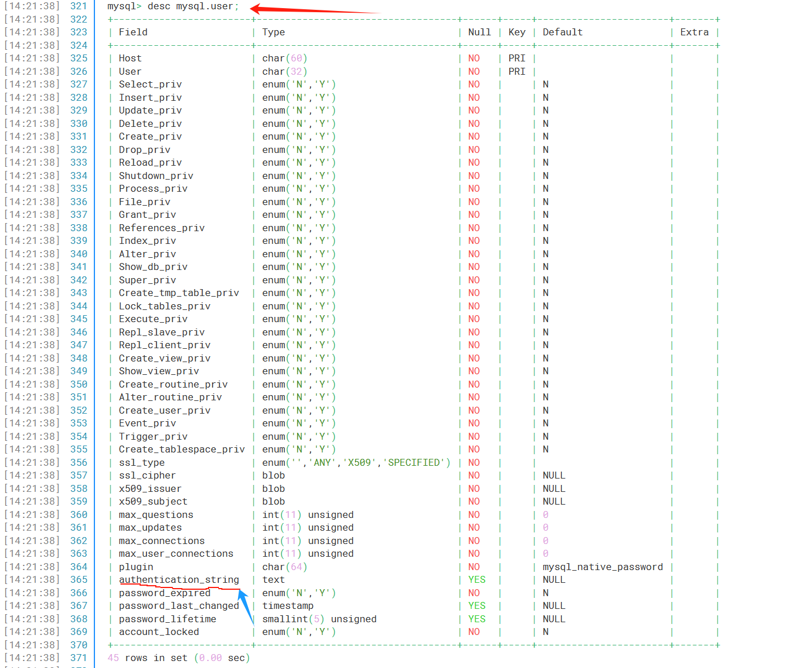The width and height of the screenshot is (812, 668).
Task: Click the 'Reload_priv' field
Action: click(x=151, y=163)
